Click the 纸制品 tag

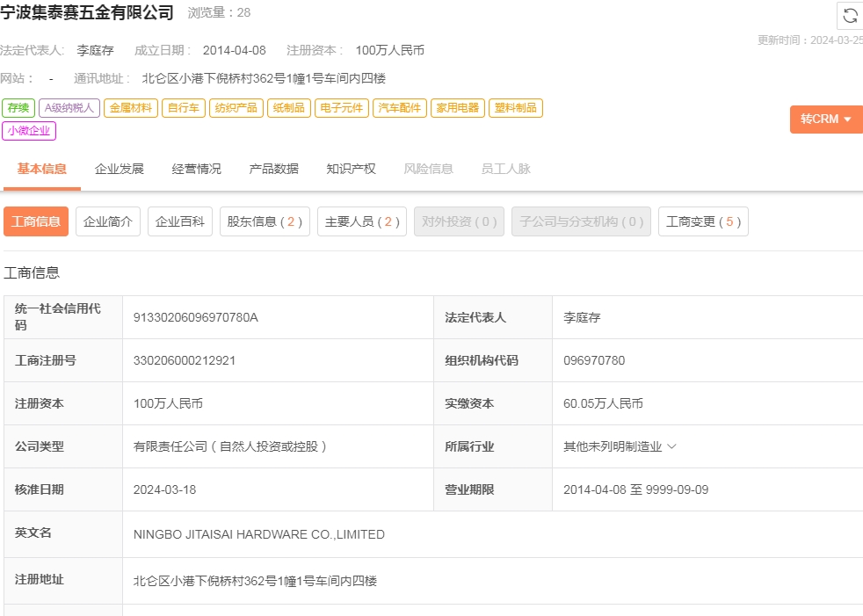coord(289,108)
